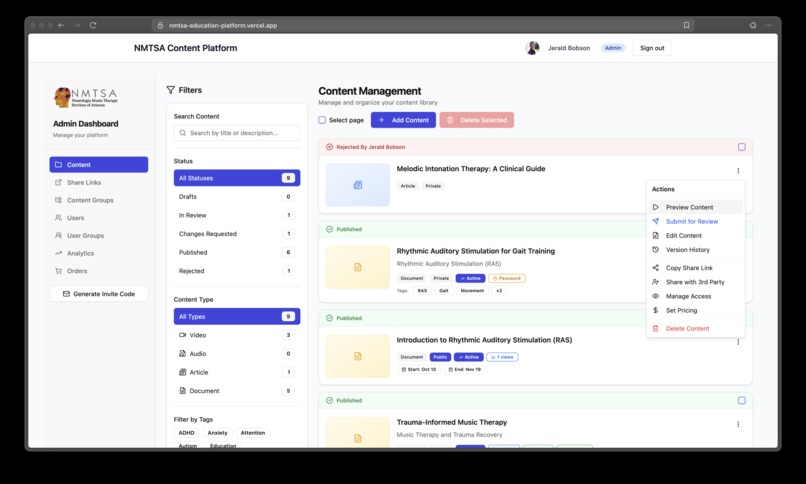The image size is (806, 484).
Task: Focus the Search by title or description field
Action: [237, 133]
